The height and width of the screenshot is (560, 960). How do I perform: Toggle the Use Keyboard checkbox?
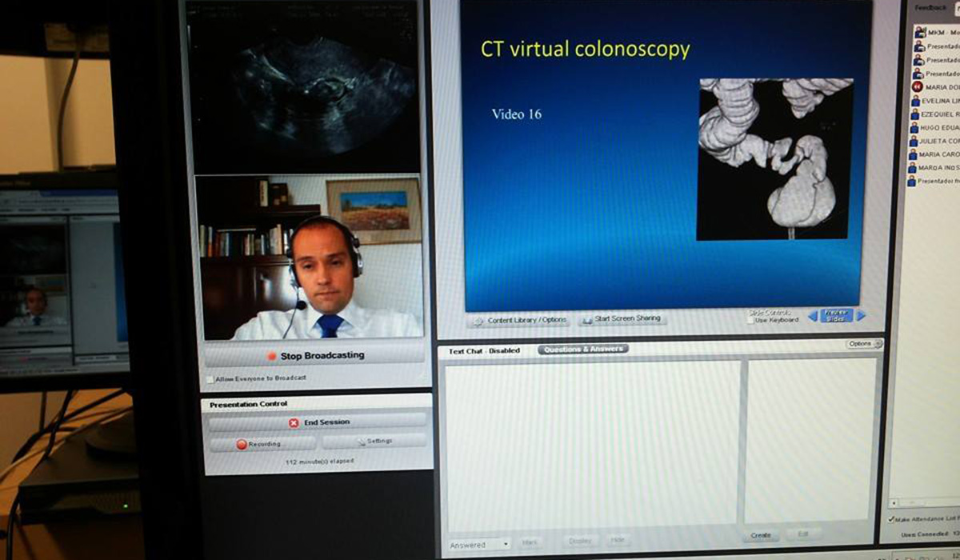(x=750, y=320)
